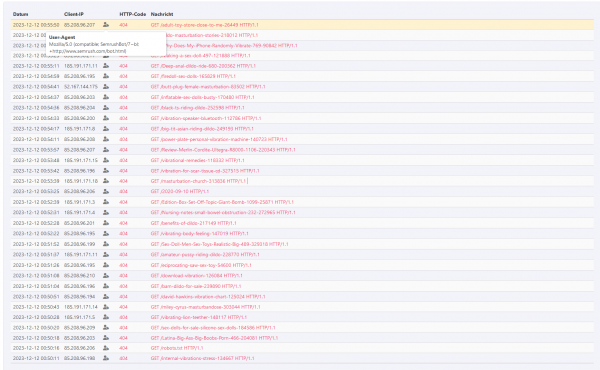Click IP address 185.191.171.18
Viewport: 600px width, 370px height.
point(81,181)
